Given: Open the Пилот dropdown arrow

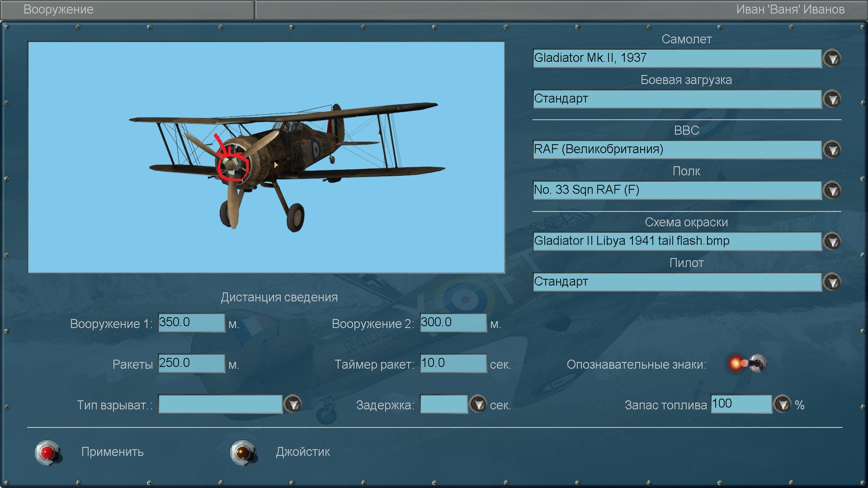Looking at the screenshot, I should (832, 282).
